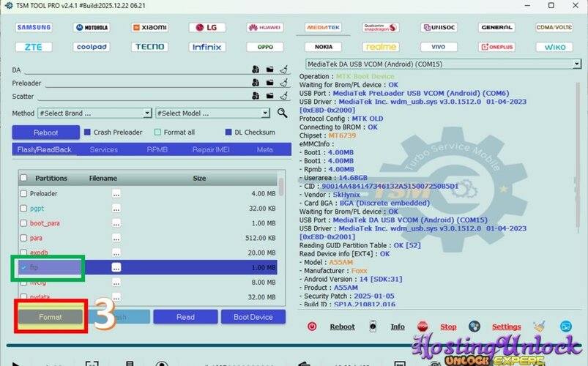
Task: Open the Infinix brand section
Action: [207, 47]
